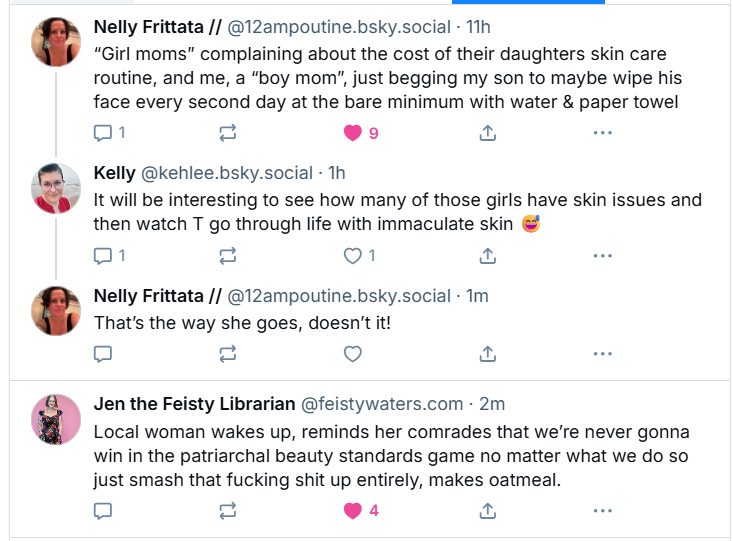The height and width of the screenshot is (541, 733).
Task: Reply to Kelly's immaculate skin post
Action: click(103, 256)
